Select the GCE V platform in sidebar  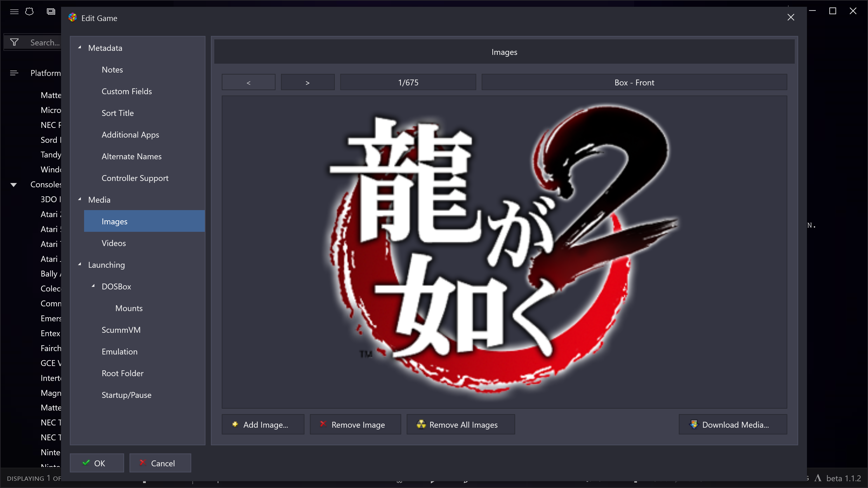[x=51, y=363]
